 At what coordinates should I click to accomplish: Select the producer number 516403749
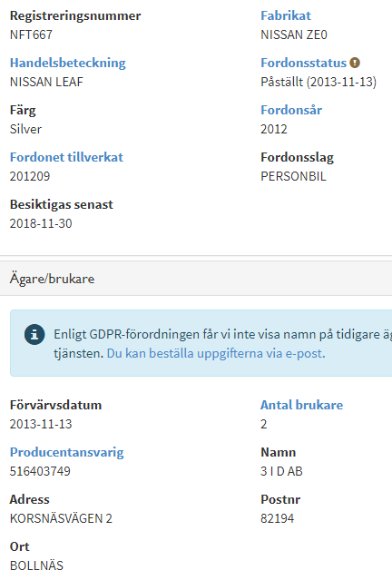click(x=40, y=471)
